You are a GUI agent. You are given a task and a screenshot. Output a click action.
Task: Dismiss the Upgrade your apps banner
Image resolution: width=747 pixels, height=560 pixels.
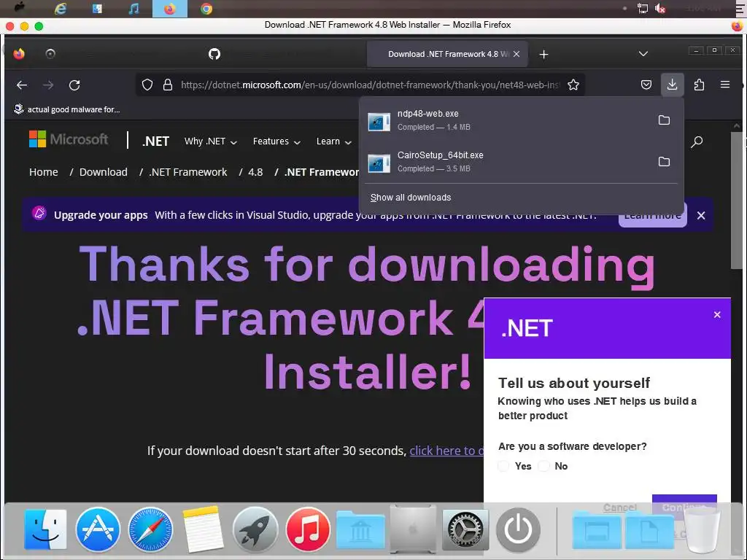(x=701, y=215)
